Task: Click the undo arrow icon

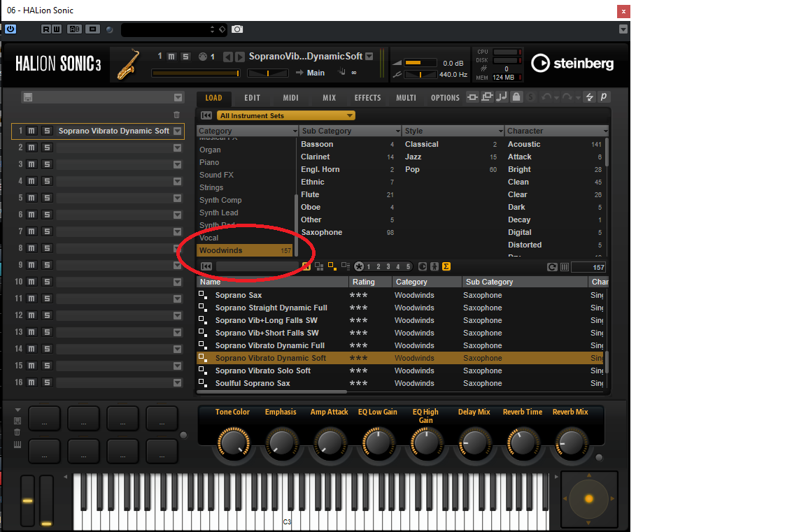Action: [547, 96]
